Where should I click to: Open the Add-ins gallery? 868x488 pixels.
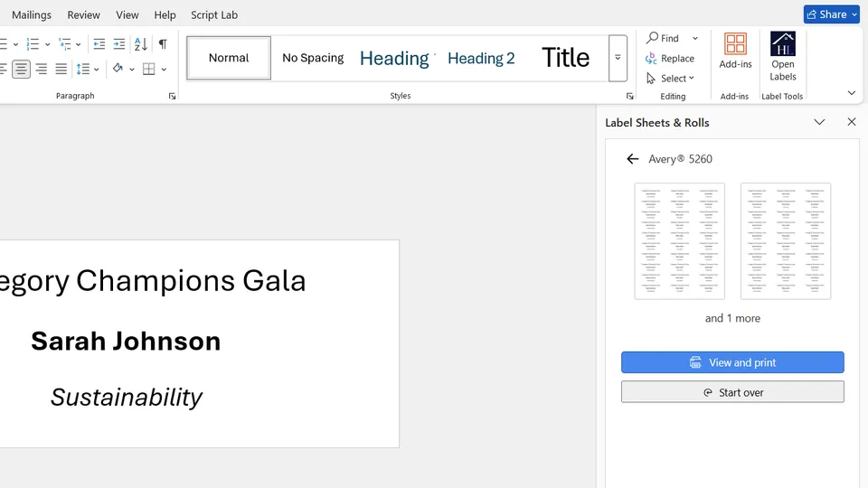coord(735,51)
